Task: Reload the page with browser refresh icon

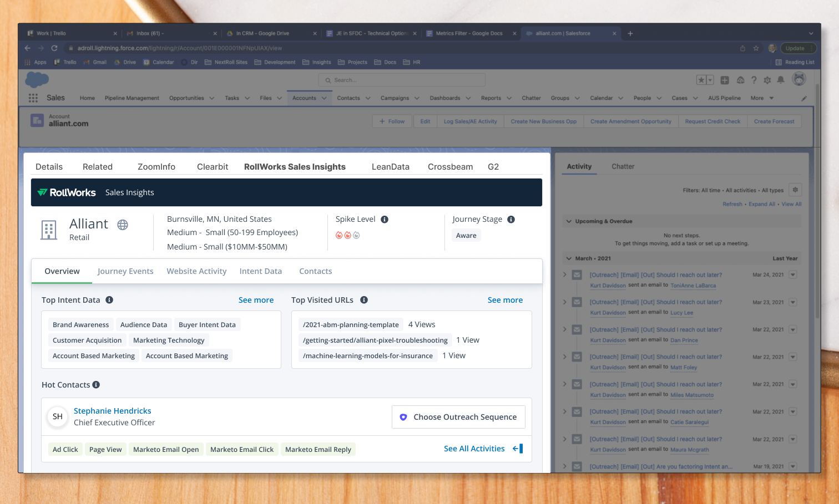Action: click(x=54, y=48)
